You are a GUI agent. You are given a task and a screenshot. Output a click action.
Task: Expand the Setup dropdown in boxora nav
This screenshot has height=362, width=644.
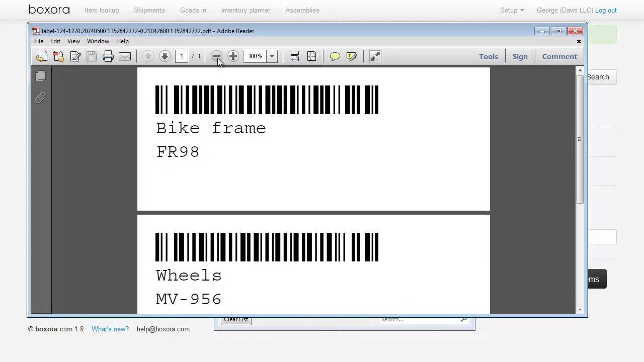click(512, 10)
